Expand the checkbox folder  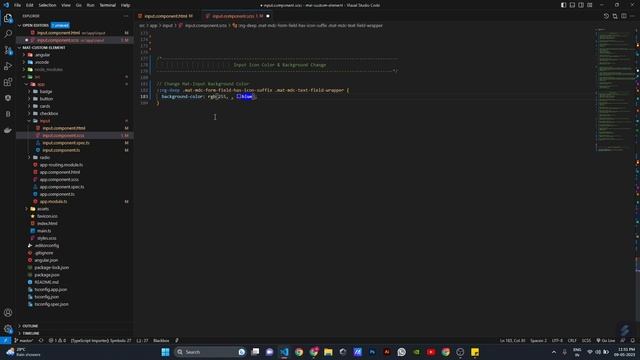pyautogui.click(x=49, y=113)
